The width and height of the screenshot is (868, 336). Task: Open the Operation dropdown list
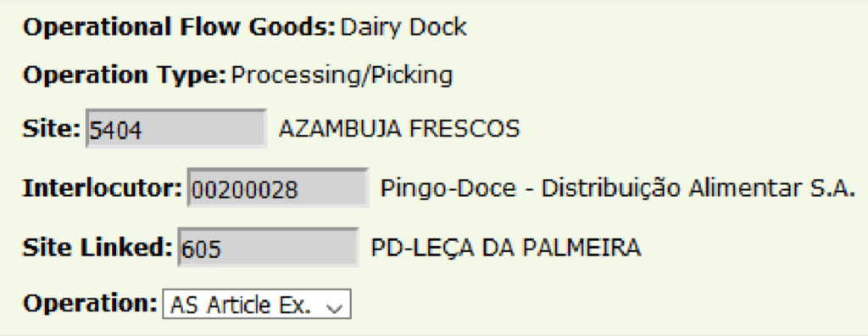pos(256,304)
